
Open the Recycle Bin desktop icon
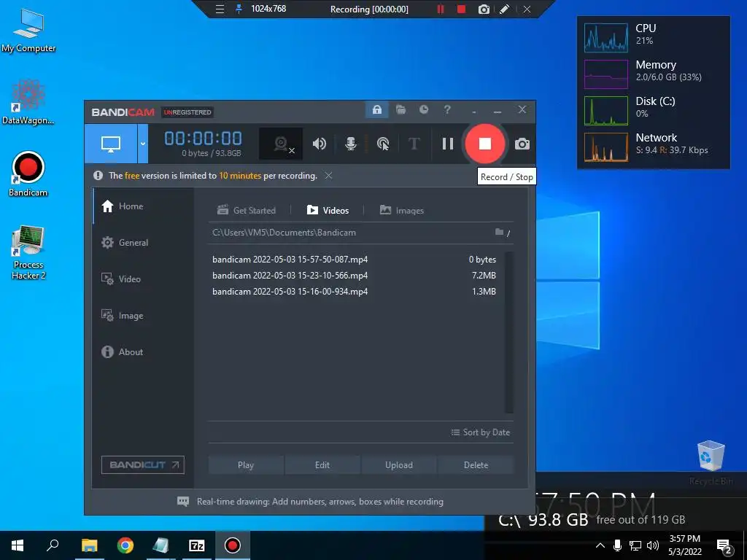pyautogui.click(x=711, y=463)
